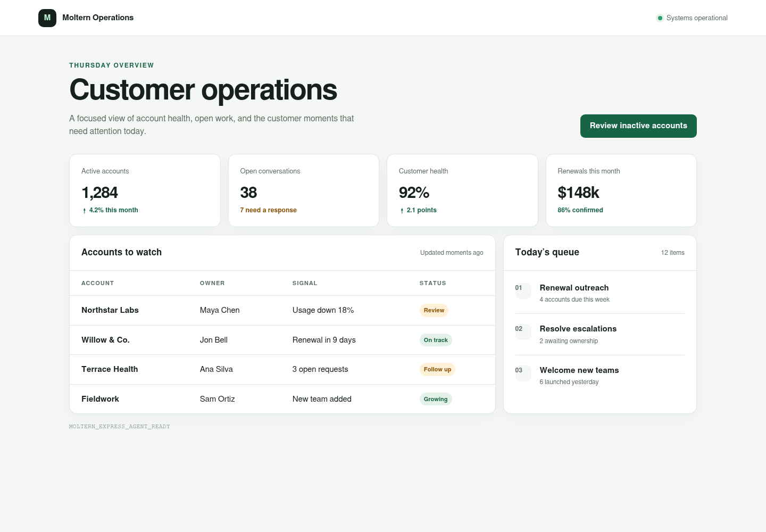766x532 pixels.
Task: Click the OWNER column header
Action: pos(212,283)
